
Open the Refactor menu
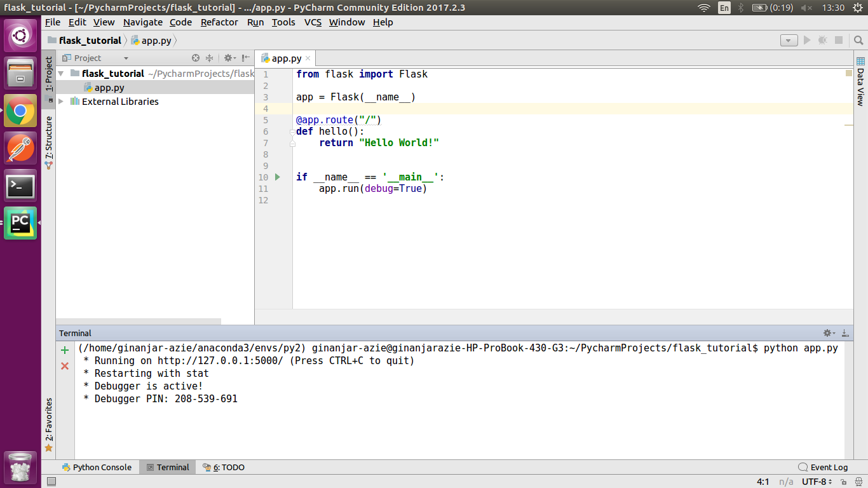[x=219, y=22]
